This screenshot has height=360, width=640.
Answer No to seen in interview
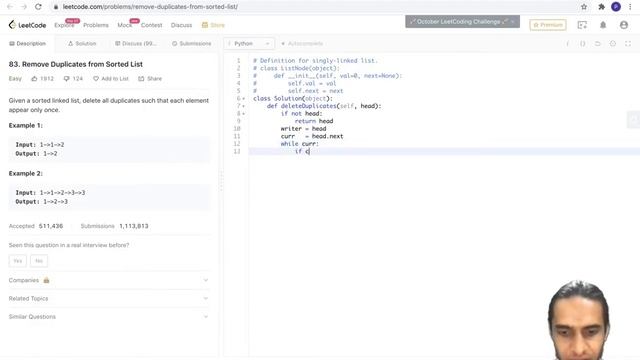(x=39, y=261)
